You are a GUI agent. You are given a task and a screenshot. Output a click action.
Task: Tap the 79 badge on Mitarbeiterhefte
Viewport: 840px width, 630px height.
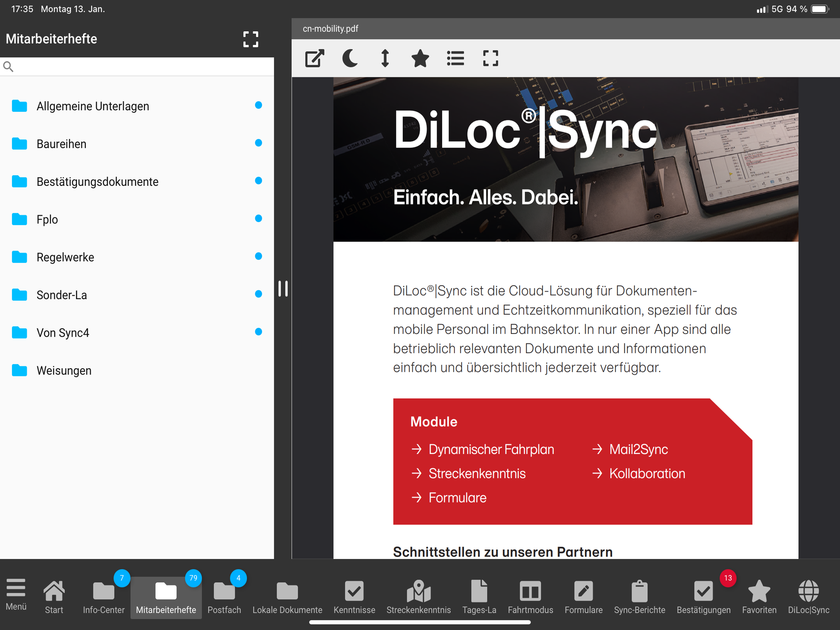193,578
